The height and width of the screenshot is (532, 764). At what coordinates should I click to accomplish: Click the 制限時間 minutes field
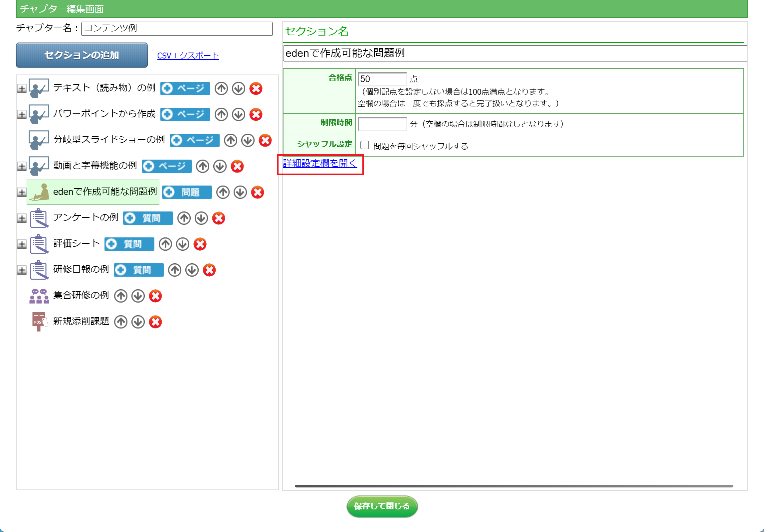click(382, 124)
